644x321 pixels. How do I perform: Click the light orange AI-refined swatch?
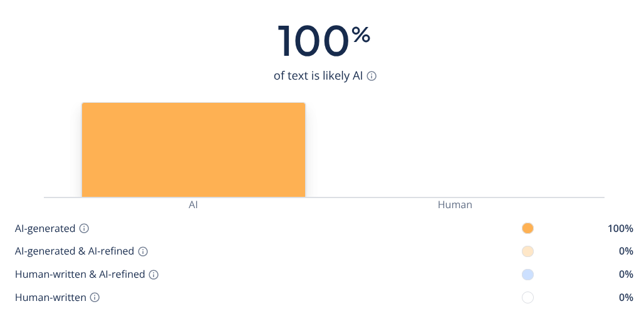527,251
